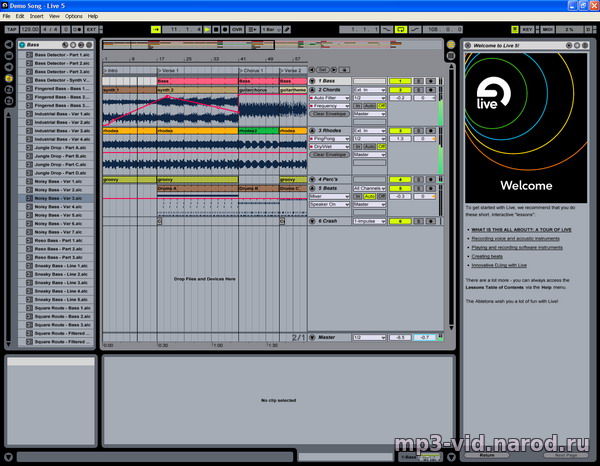Click the Chorus 1 locator marker
600x466 pixels.
click(x=251, y=70)
